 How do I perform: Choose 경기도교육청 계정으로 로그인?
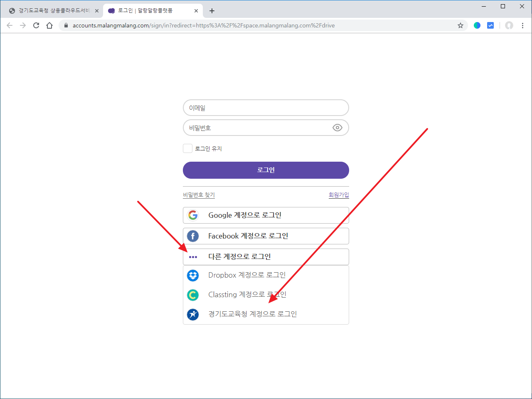pos(266,314)
